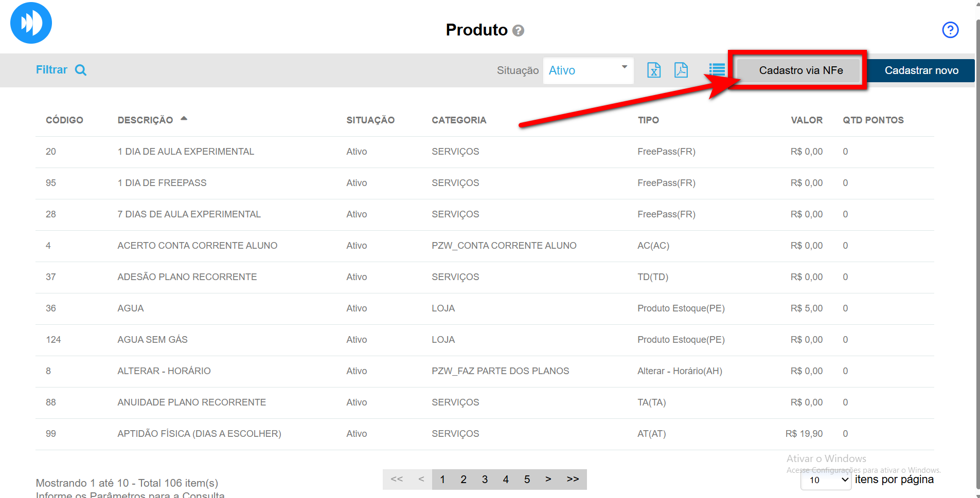
Task: Open help via top-right question mark icon
Action: [x=950, y=30]
